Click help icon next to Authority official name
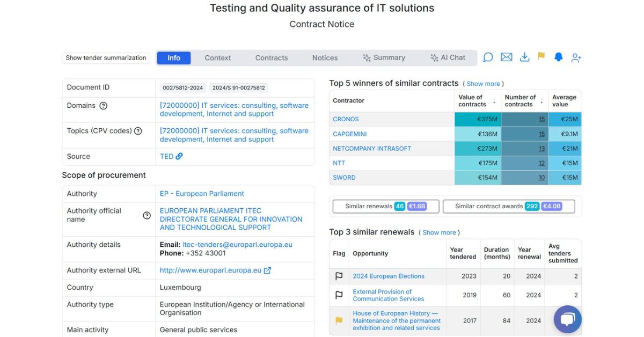This screenshot has height=337, width=644. (x=147, y=215)
